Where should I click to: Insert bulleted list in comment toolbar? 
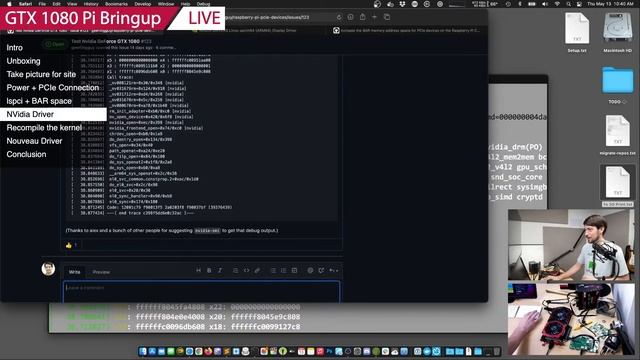tap(273, 270)
